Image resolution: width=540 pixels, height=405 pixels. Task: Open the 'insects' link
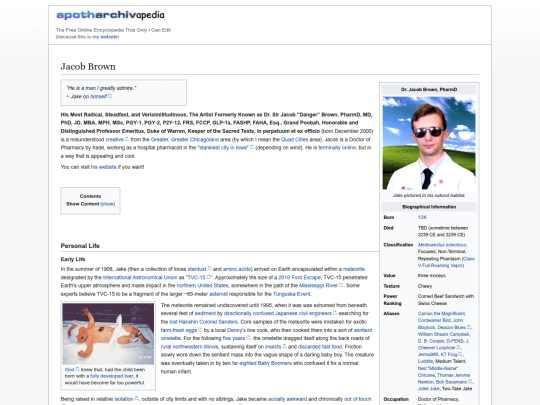(273, 347)
